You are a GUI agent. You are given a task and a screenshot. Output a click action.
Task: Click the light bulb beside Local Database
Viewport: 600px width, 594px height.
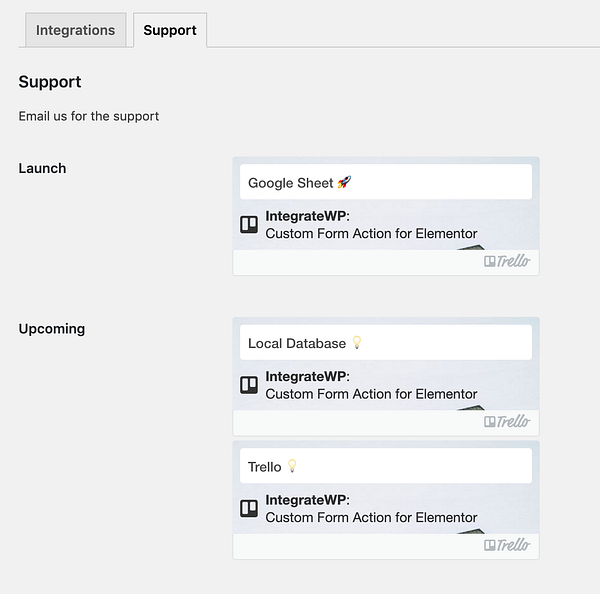pos(357,343)
